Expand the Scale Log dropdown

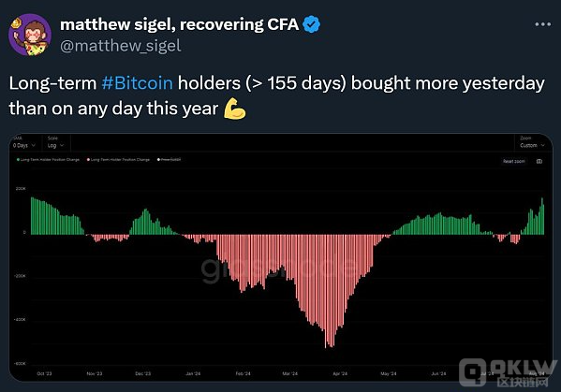tap(55, 145)
